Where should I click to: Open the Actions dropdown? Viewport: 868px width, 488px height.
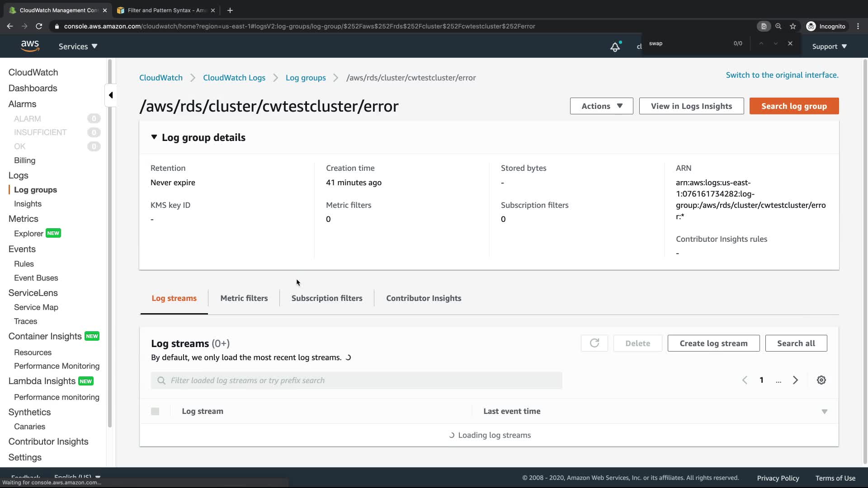[601, 106]
